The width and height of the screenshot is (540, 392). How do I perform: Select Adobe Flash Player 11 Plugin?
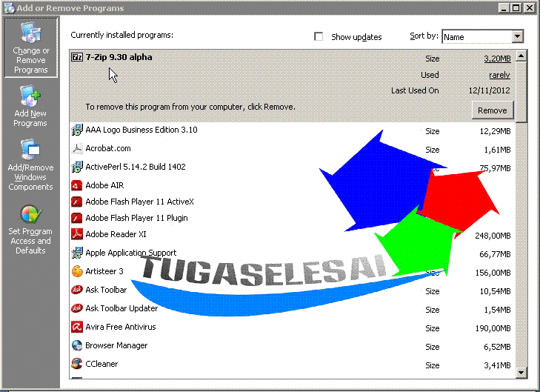point(292,218)
